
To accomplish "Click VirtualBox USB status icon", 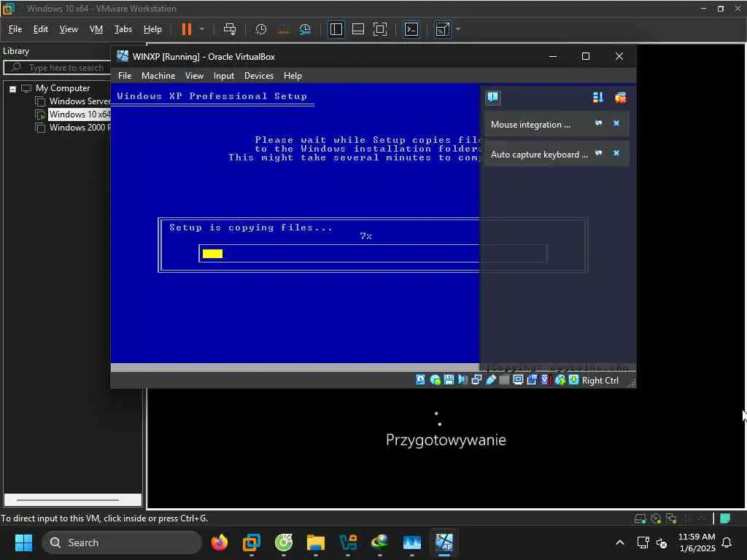I will (x=491, y=380).
